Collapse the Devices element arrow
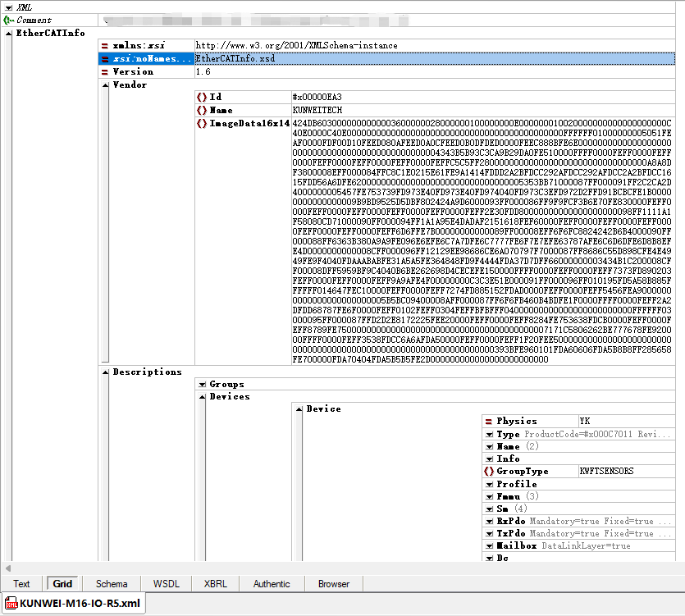The width and height of the screenshot is (685, 616). coord(202,397)
